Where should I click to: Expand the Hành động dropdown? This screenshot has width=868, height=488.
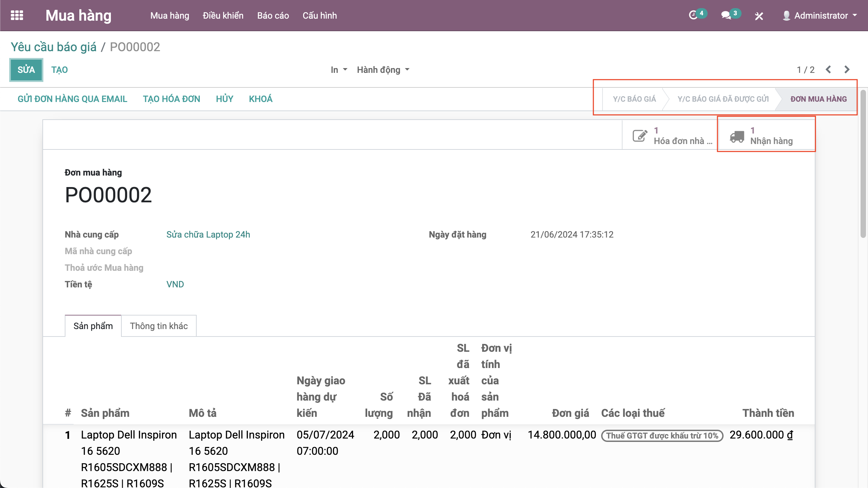click(x=383, y=70)
